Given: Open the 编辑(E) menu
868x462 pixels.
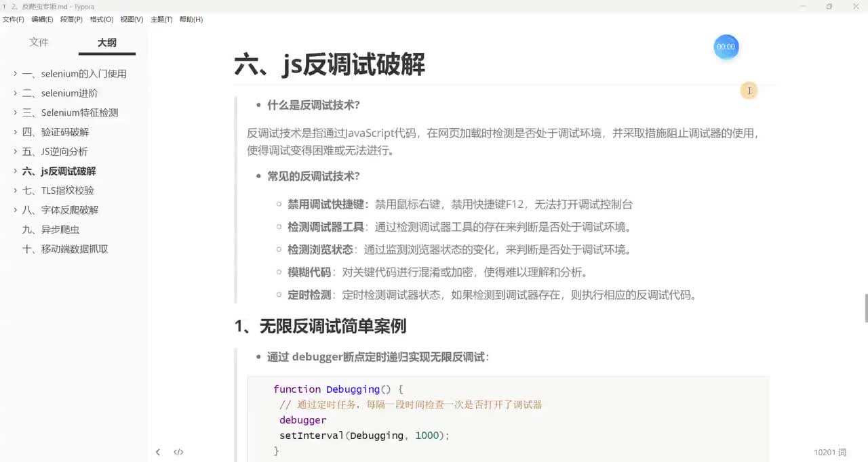Looking at the screenshot, I should click(42, 20).
